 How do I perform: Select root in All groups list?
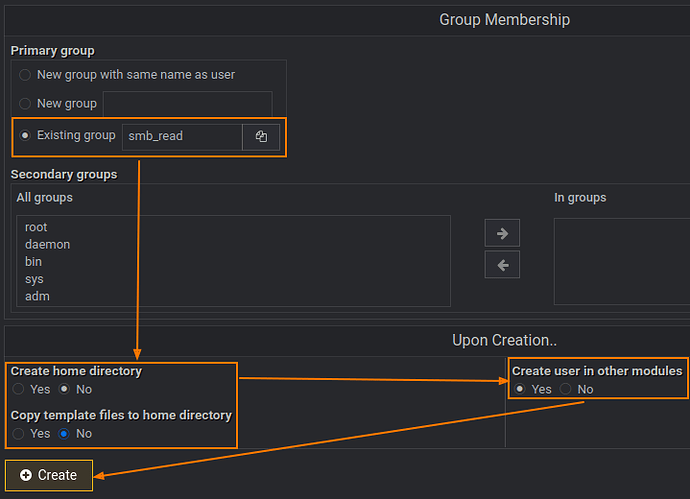36,228
